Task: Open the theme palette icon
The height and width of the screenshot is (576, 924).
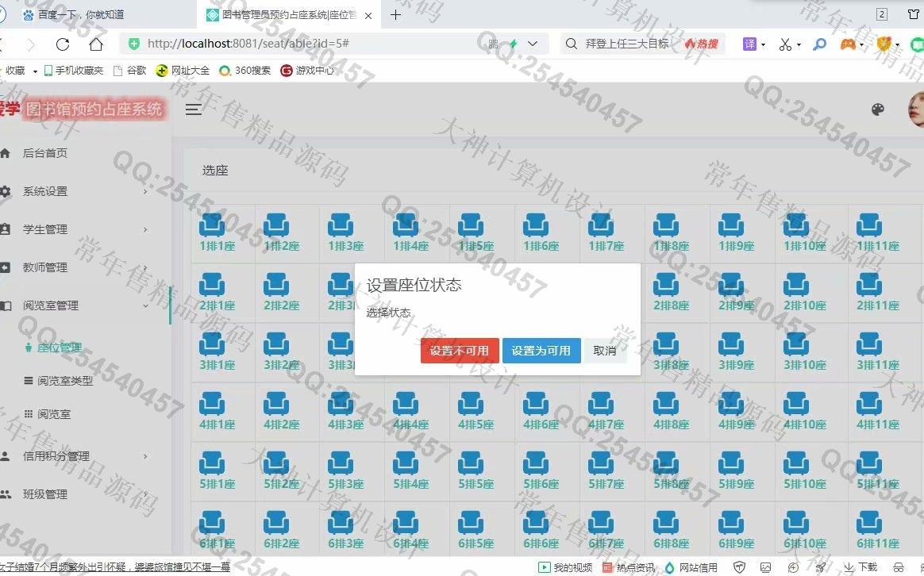Action: point(877,109)
